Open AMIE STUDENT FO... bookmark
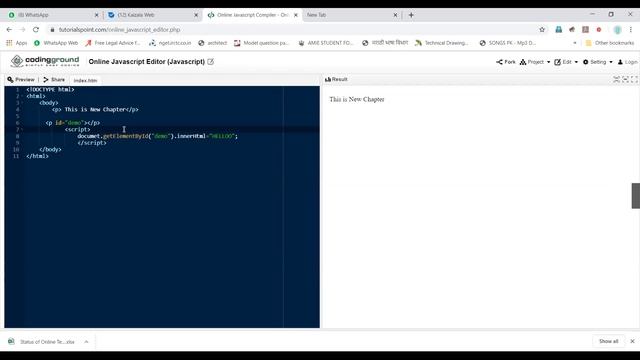640x360 pixels. click(x=326, y=43)
